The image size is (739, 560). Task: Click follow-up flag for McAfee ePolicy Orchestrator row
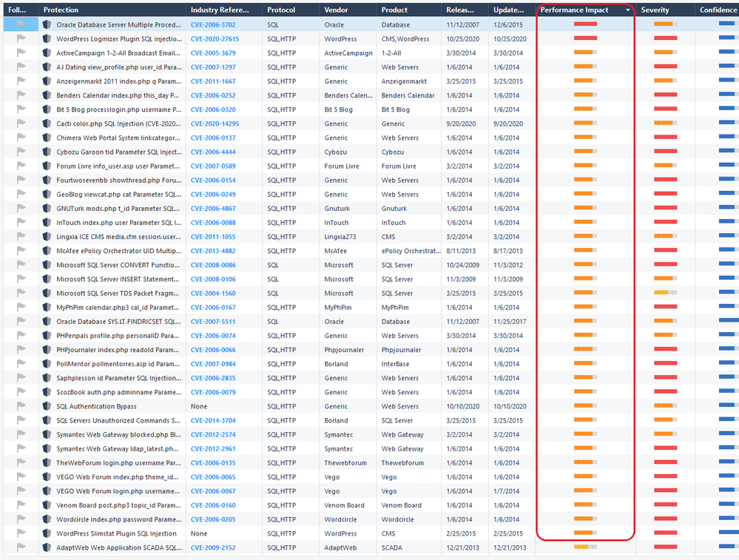pyautogui.click(x=21, y=251)
